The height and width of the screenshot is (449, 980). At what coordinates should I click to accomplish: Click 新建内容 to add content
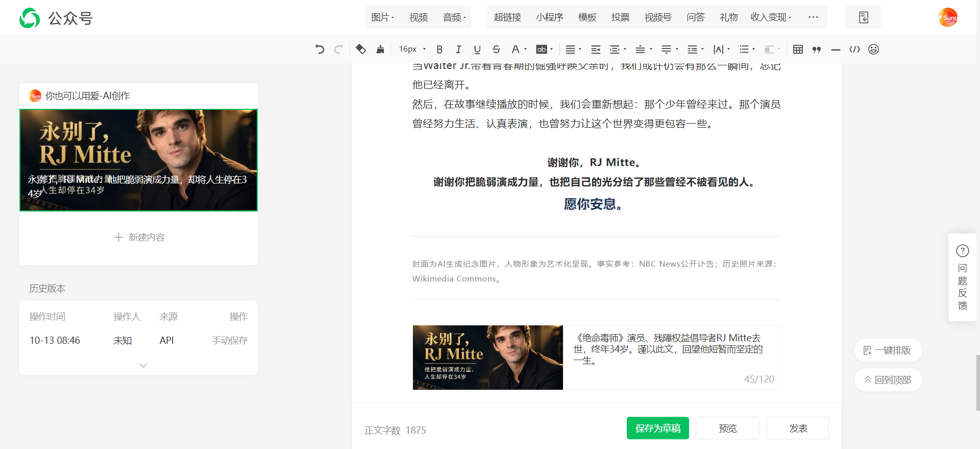pyautogui.click(x=139, y=237)
